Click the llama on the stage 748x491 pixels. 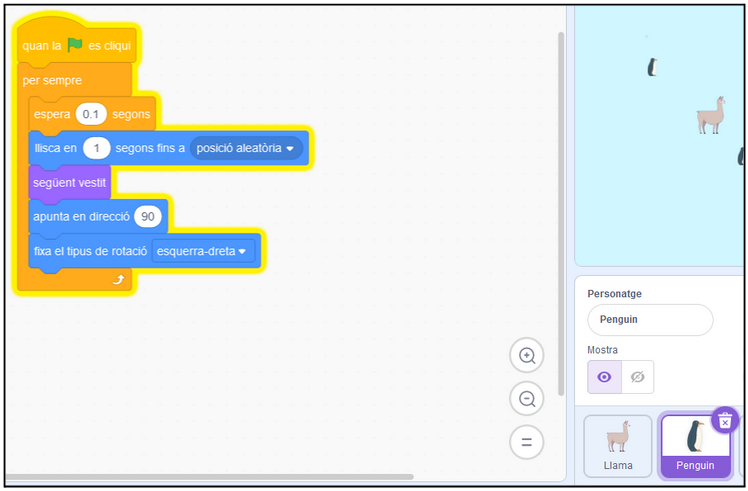(x=710, y=116)
